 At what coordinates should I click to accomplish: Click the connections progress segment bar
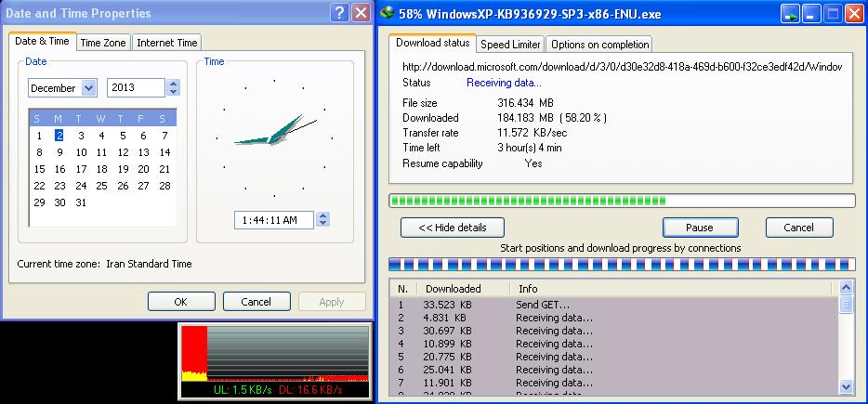coord(623,264)
